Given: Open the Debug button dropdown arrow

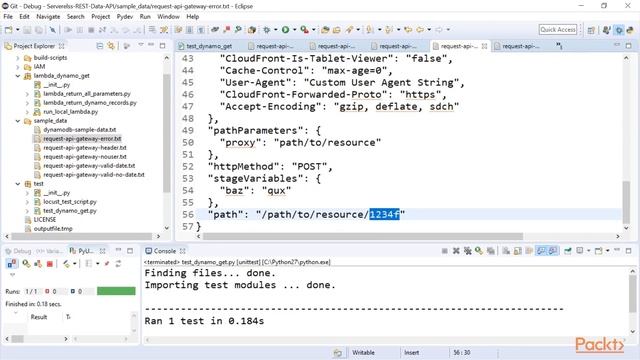Looking at the screenshot, I should coord(276,30).
